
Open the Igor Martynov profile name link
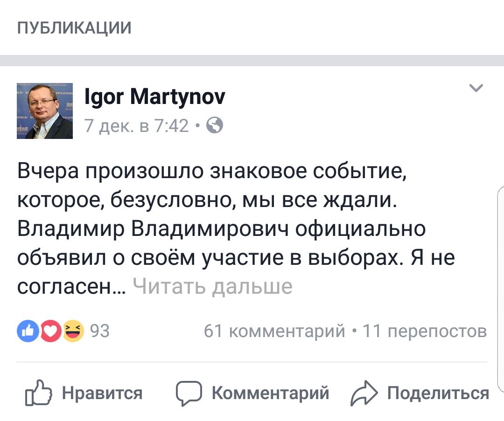point(155,97)
